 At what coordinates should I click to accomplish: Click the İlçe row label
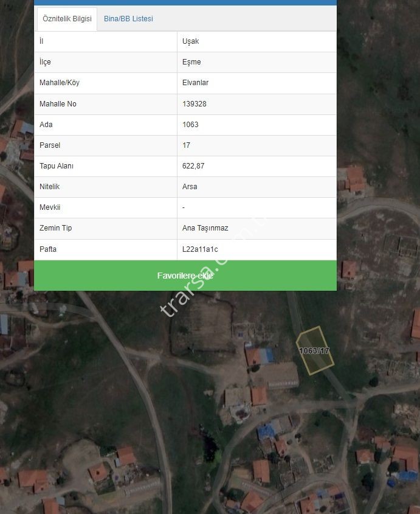coord(45,62)
